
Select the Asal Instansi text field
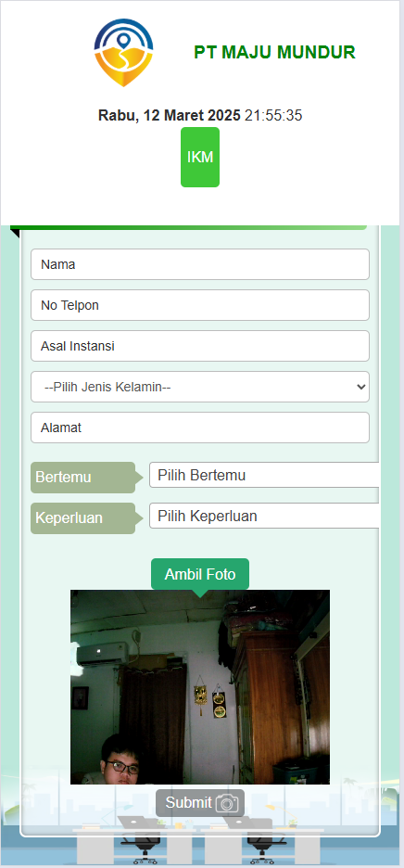coord(200,346)
